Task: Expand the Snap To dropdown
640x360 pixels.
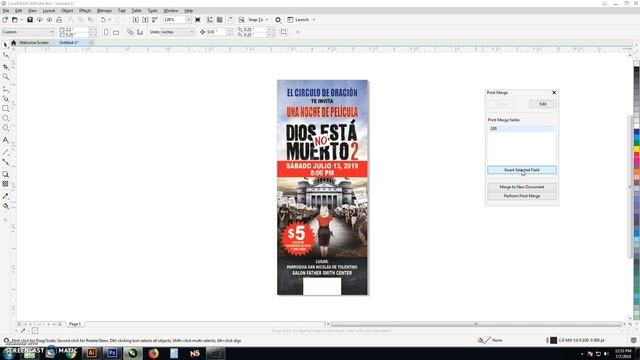Action: tap(267, 20)
